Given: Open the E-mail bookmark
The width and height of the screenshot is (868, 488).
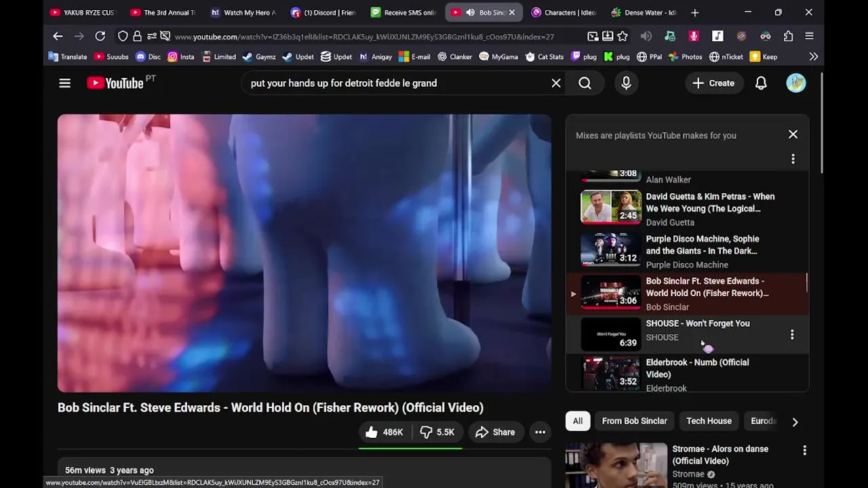Looking at the screenshot, I should pos(414,57).
